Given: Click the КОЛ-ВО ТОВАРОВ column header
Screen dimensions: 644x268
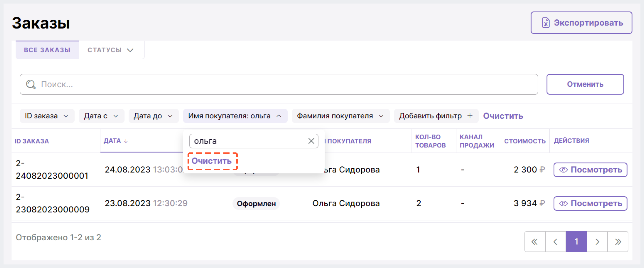Looking at the screenshot, I should click(430, 141).
